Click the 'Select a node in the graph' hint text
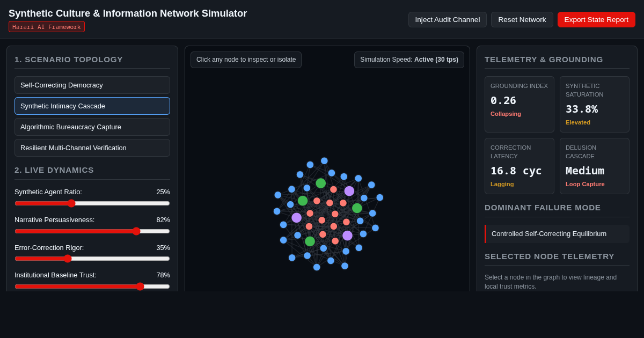 tap(551, 282)
